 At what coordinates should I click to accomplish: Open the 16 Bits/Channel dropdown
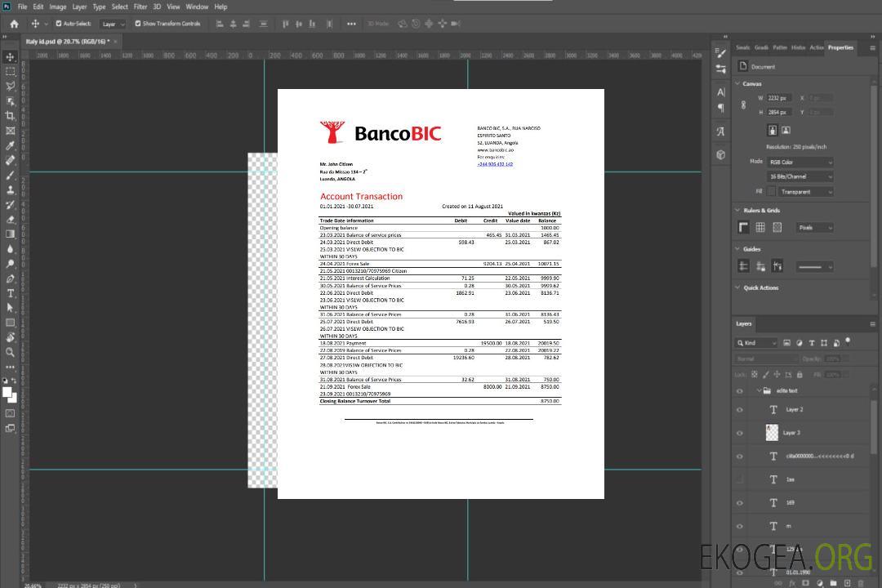pos(800,176)
